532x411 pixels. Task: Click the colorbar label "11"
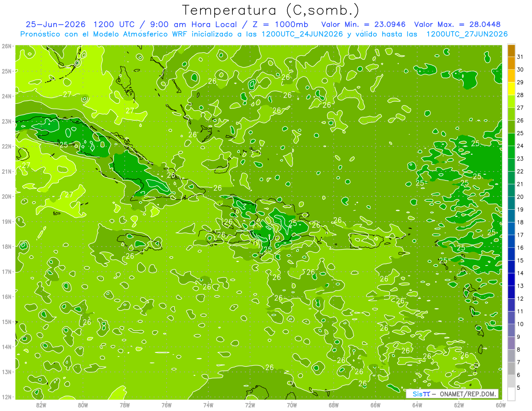tap(520, 311)
